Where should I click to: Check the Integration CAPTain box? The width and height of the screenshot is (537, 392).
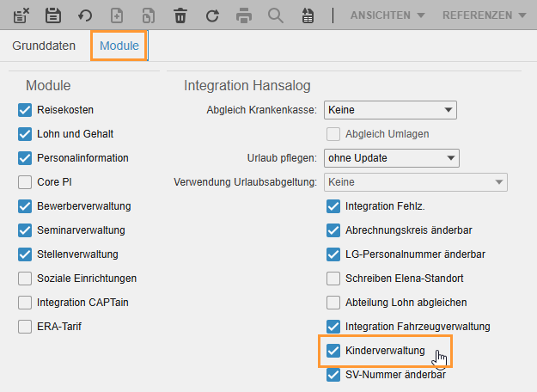25,303
